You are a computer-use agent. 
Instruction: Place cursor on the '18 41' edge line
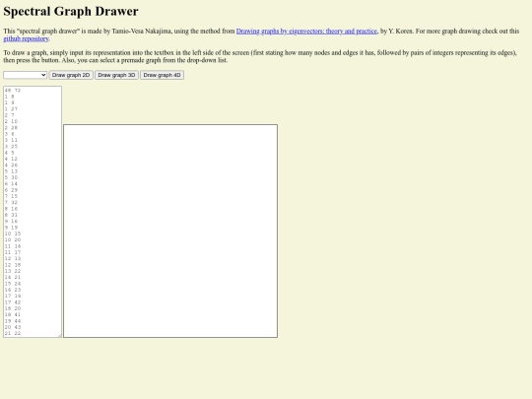13,315
